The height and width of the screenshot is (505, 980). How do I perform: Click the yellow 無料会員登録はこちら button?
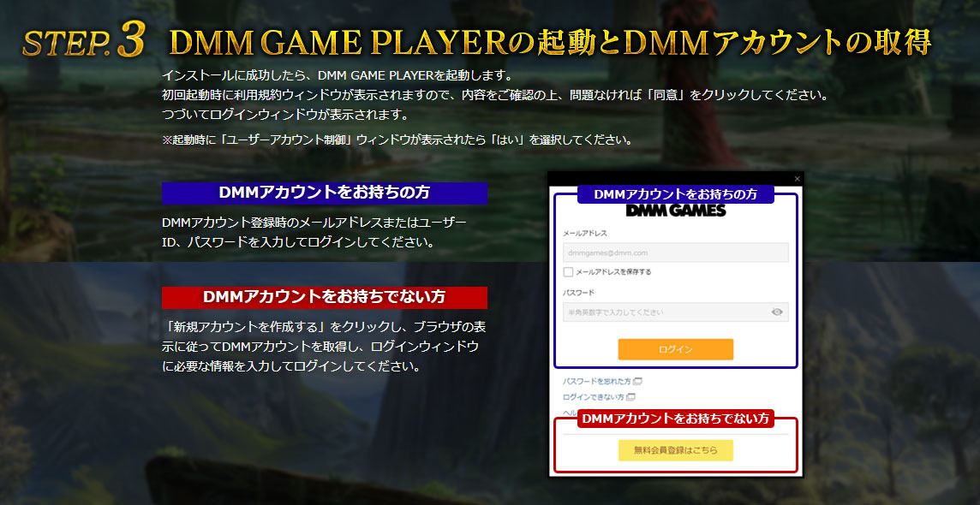coord(676,450)
